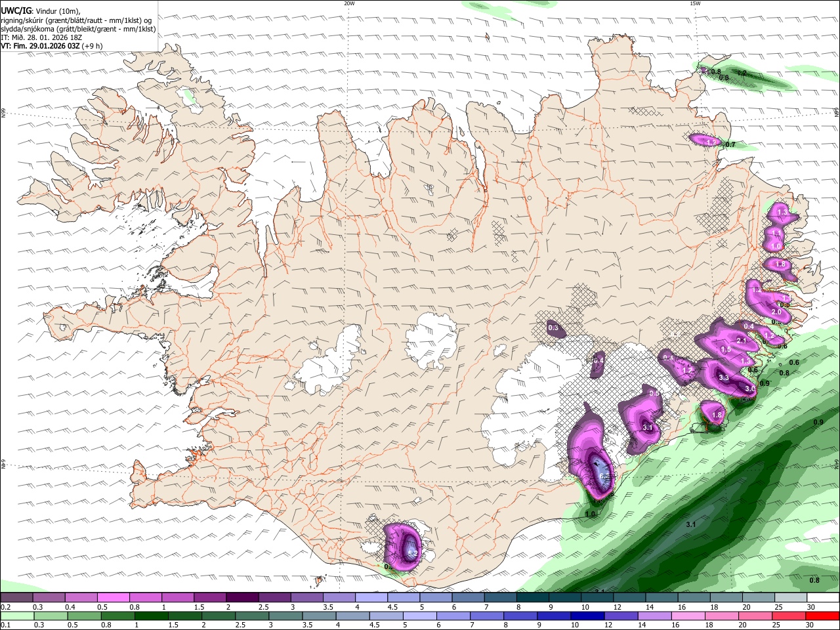Screen dimensions: 840x630
Task: Select the rain legend swatch labeled 0.1
Action: tap(16, 616)
